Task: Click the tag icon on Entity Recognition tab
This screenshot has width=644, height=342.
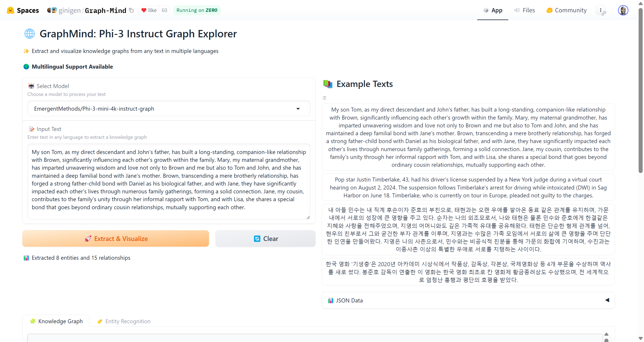Action: [100, 321]
